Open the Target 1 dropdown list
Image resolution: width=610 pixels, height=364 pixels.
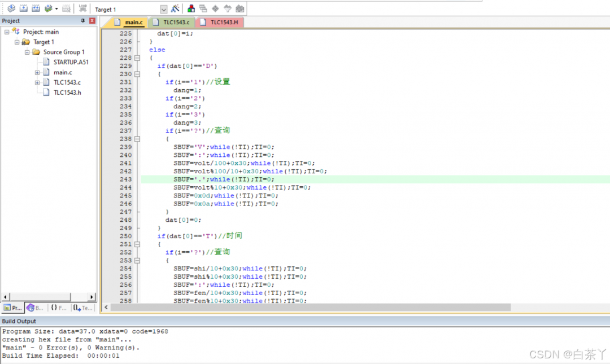click(x=164, y=10)
